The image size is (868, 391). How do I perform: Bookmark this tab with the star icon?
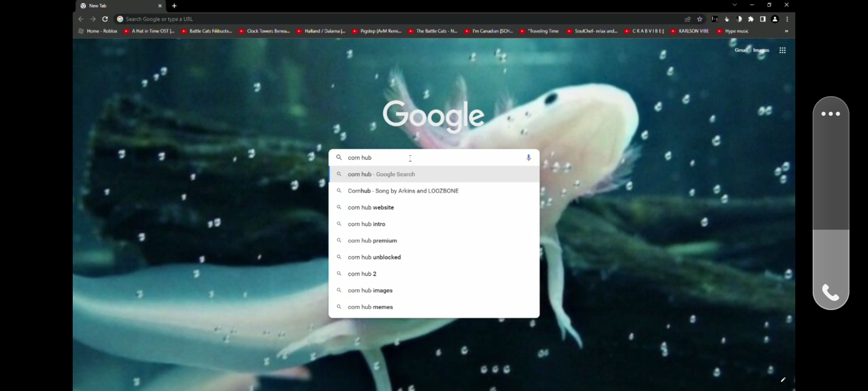[700, 19]
